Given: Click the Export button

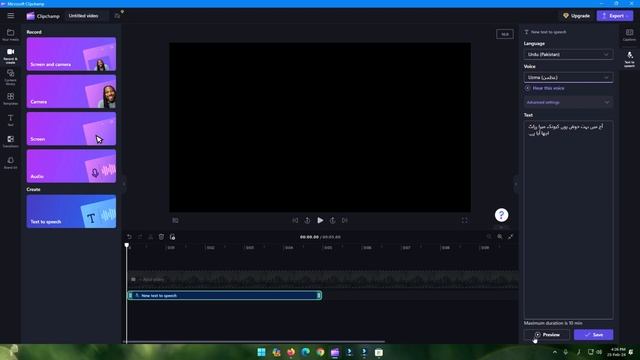Looking at the screenshot, I should tap(615, 16).
